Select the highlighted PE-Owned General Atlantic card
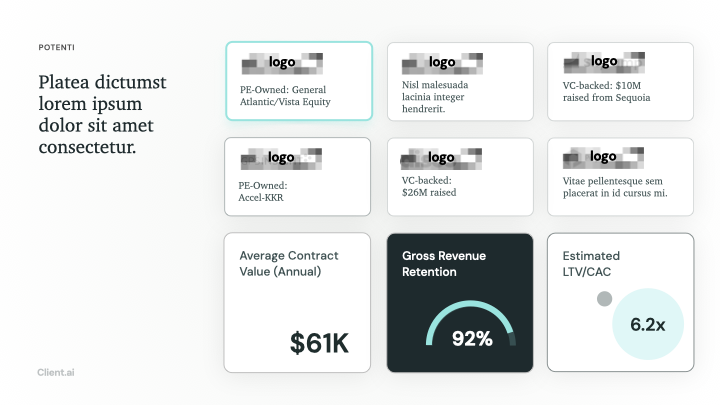Image resolution: width=720 pixels, height=405 pixels. pos(299,81)
